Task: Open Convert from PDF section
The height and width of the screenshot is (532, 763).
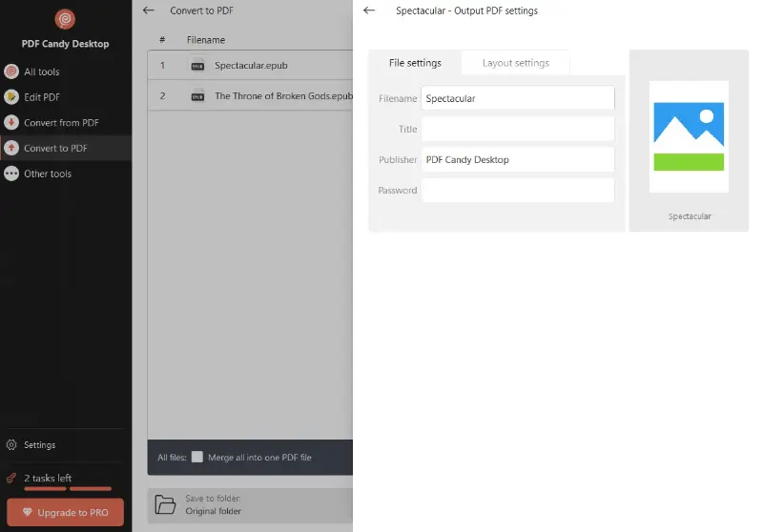Action: pos(66,123)
